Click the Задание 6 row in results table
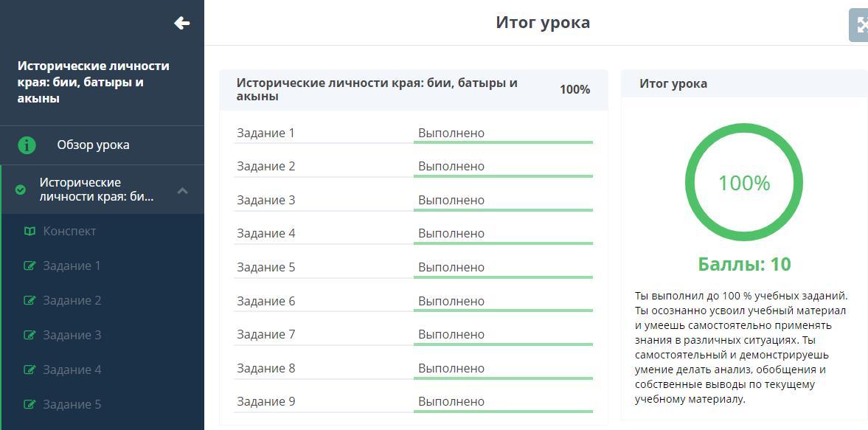Viewport: 868px width, 430px height. tap(265, 301)
